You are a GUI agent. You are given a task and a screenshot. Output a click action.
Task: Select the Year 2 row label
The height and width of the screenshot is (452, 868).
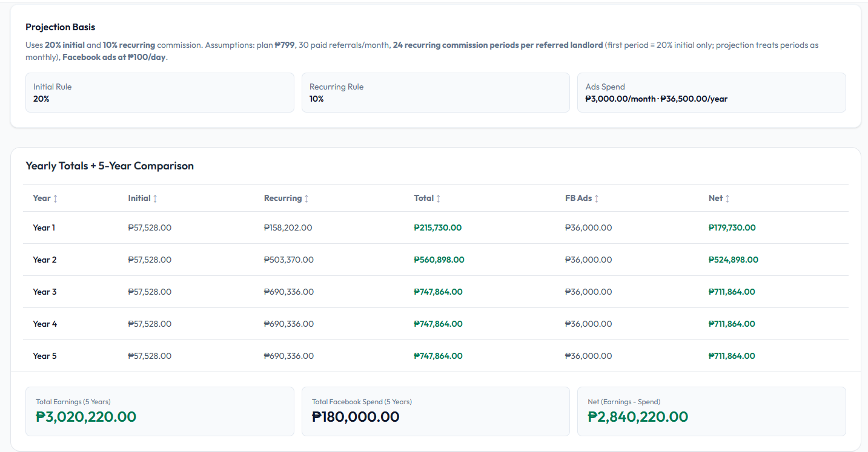[45, 260]
